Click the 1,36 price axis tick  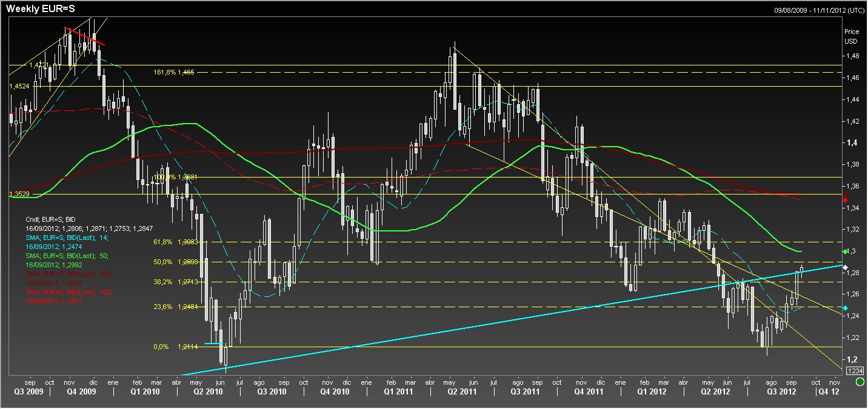pos(852,186)
